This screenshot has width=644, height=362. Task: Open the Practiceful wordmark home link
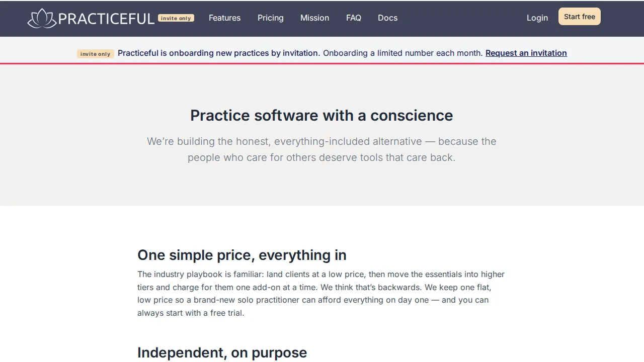[106, 19]
